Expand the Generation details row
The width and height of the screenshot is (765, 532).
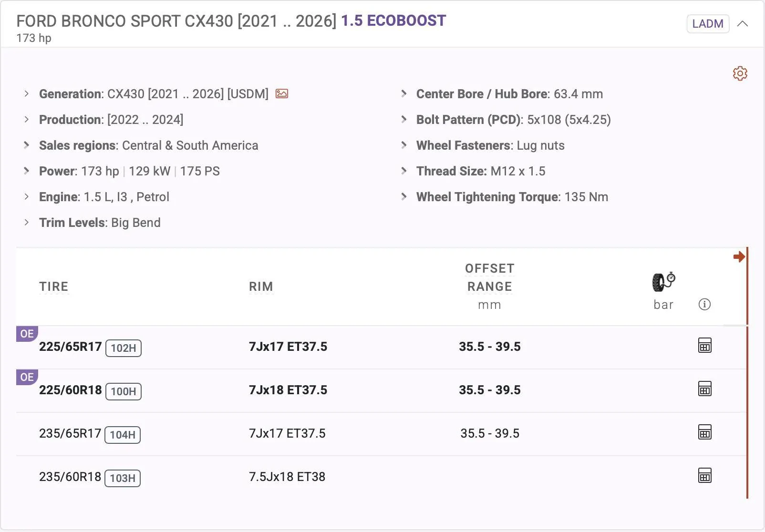[26, 94]
